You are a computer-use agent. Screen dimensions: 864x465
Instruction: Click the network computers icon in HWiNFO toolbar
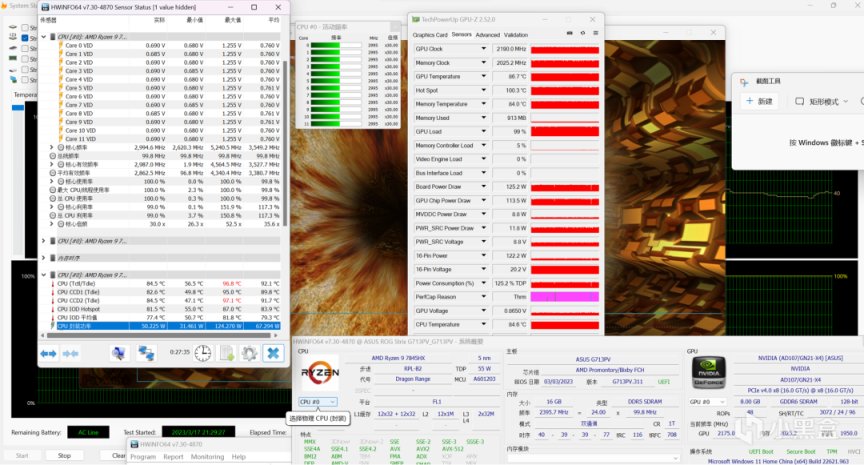tap(146, 353)
